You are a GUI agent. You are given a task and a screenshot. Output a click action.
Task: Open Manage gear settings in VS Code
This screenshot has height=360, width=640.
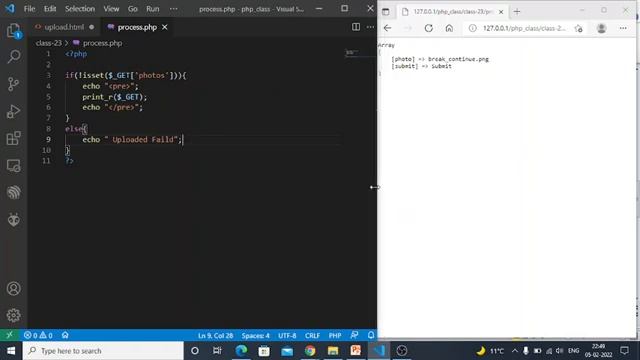(x=13, y=315)
